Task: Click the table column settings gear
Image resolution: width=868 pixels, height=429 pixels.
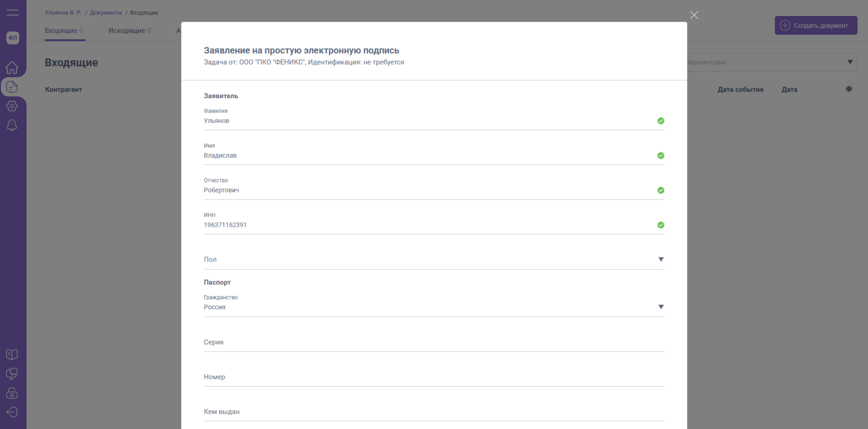Action: 849,89
